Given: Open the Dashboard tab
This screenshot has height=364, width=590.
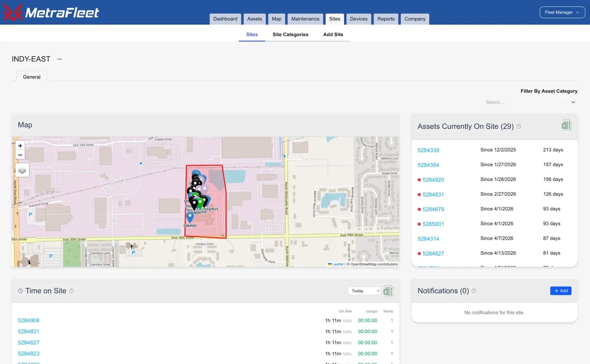Looking at the screenshot, I should coord(225,19).
